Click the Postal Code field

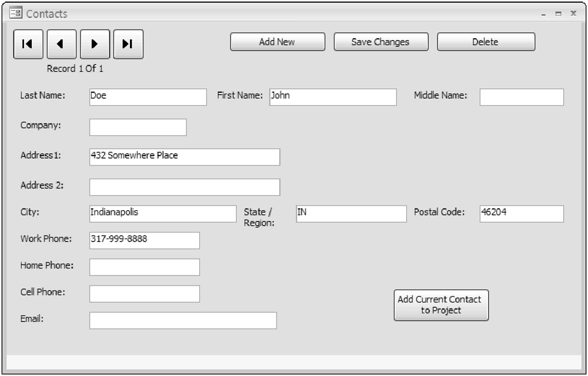(x=521, y=213)
